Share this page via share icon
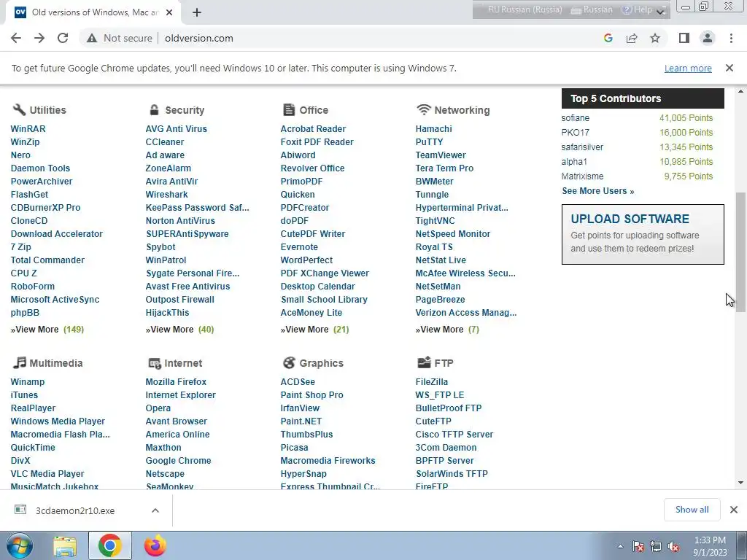 632,38
